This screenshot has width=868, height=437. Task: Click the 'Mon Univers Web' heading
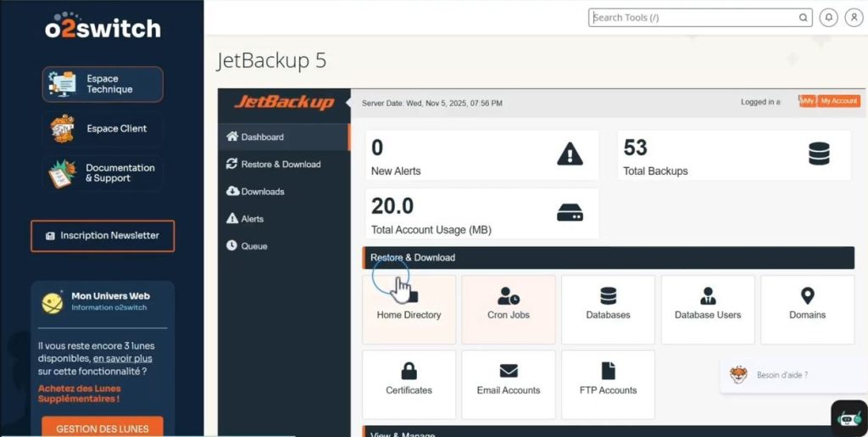point(111,296)
